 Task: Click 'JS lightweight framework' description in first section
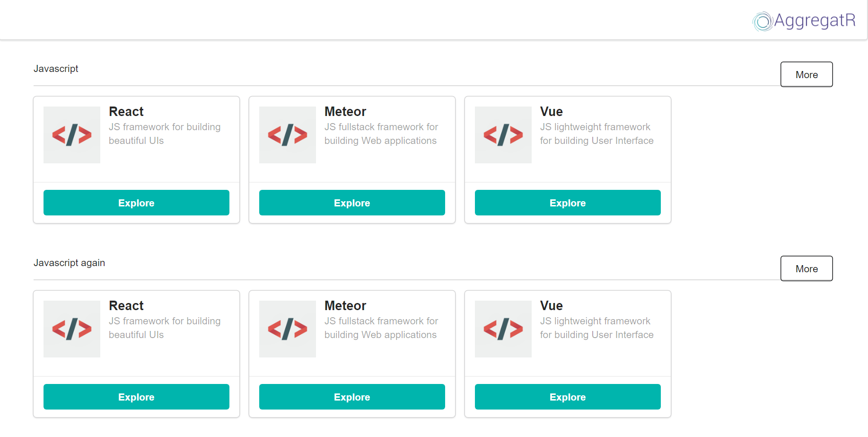pyautogui.click(x=597, y=134)
